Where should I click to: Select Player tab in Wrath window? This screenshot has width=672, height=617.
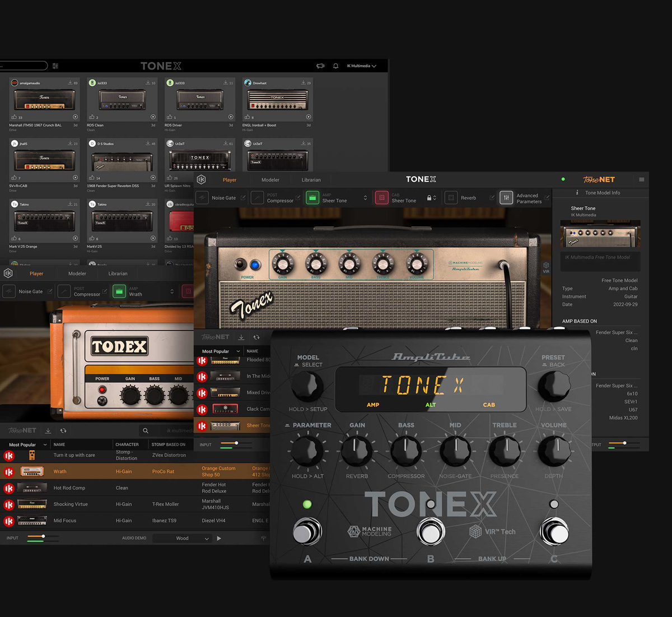coord(36,273)
